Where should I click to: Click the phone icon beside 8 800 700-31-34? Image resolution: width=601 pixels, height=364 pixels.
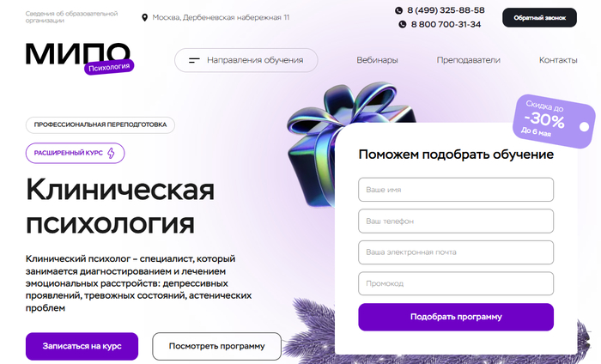point(402,25)
